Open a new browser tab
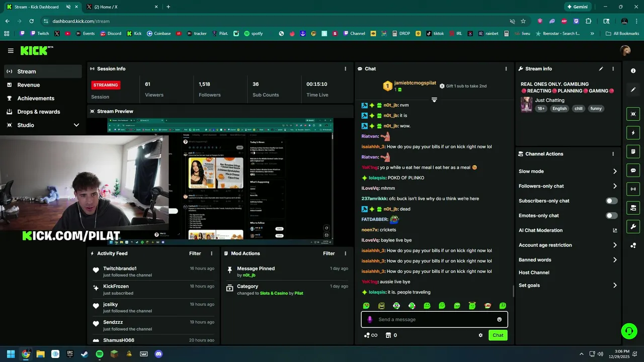644x362 pixels. [168, 7]
